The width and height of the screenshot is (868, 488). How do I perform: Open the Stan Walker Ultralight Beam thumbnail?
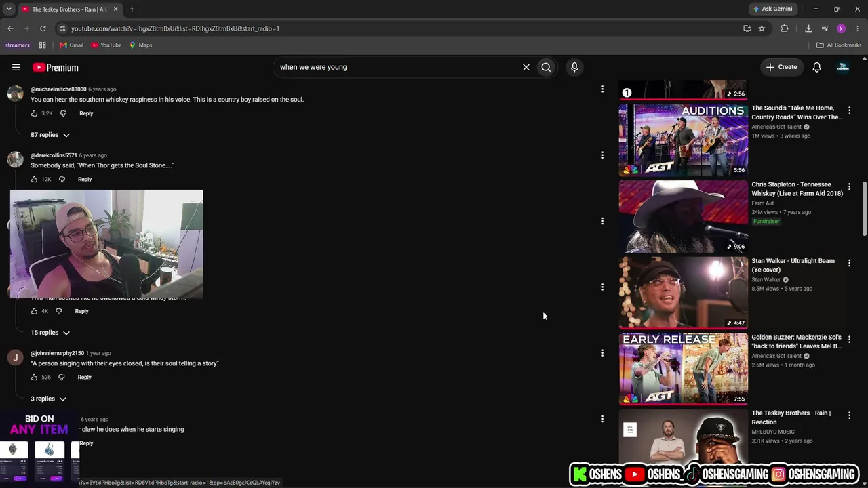tap(683, 292)
